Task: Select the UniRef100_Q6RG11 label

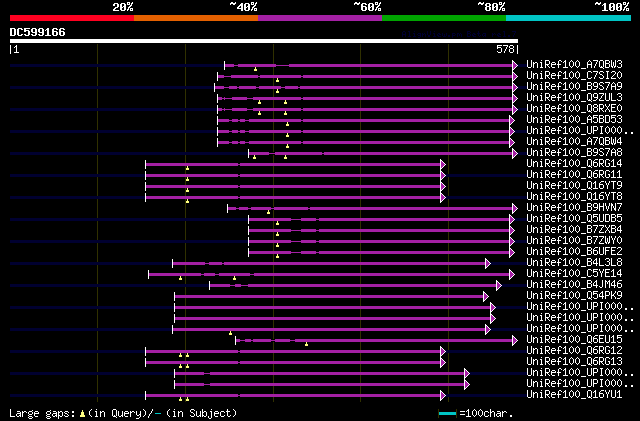Action: coord(574,174)
